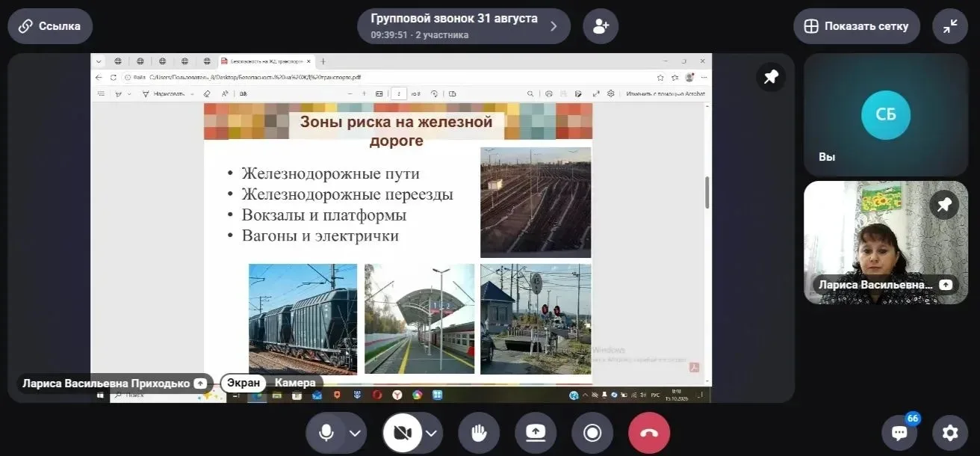Zoom in the PDF
The width and height of the screenshot is (980, 456).
click(364, 93)
